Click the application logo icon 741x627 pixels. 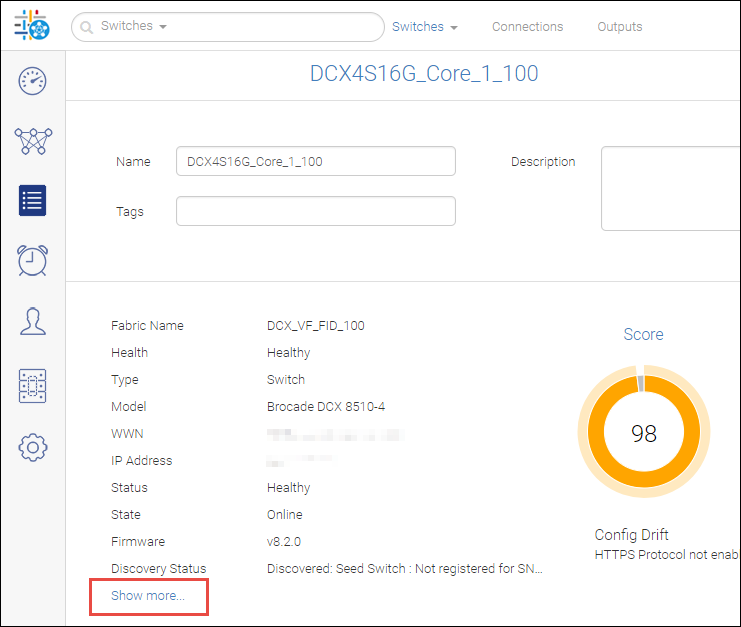click(x=33, y=26)
